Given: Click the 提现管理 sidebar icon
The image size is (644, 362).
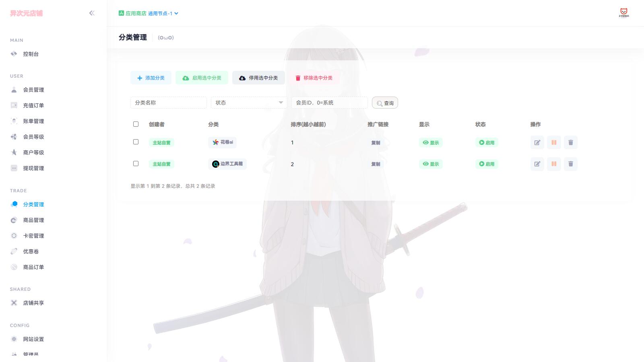Looking at the screenshot, I should 14,168.
